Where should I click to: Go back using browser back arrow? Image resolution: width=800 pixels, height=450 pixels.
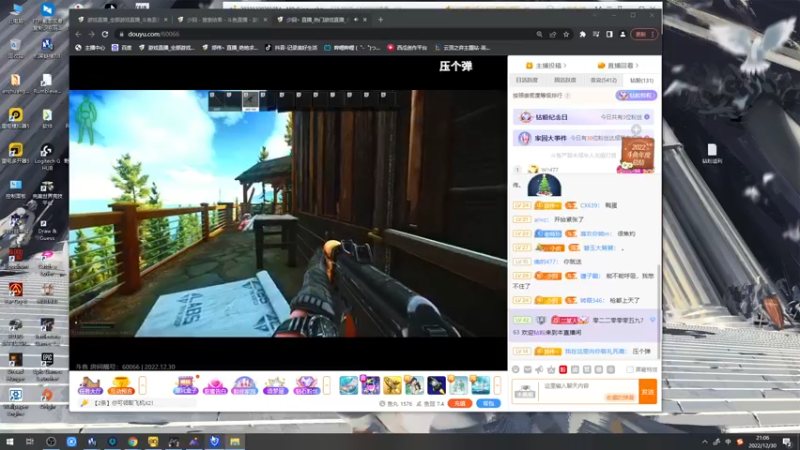[x=79, y=34]
